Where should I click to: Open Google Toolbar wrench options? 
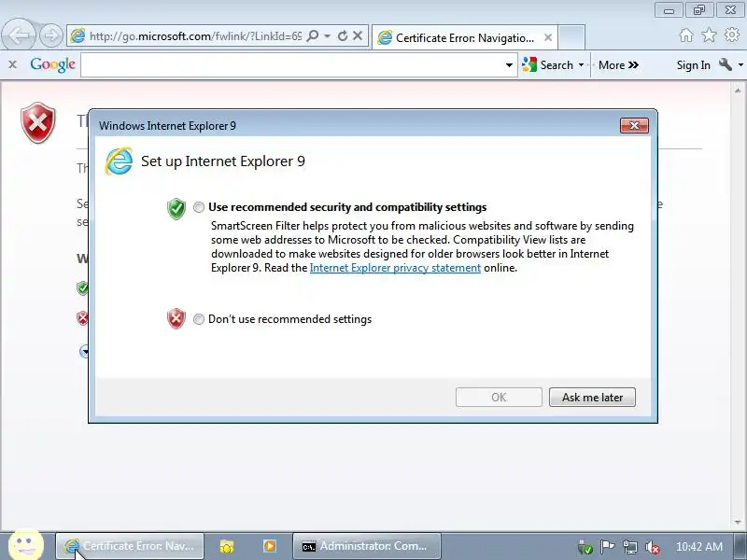726,64
